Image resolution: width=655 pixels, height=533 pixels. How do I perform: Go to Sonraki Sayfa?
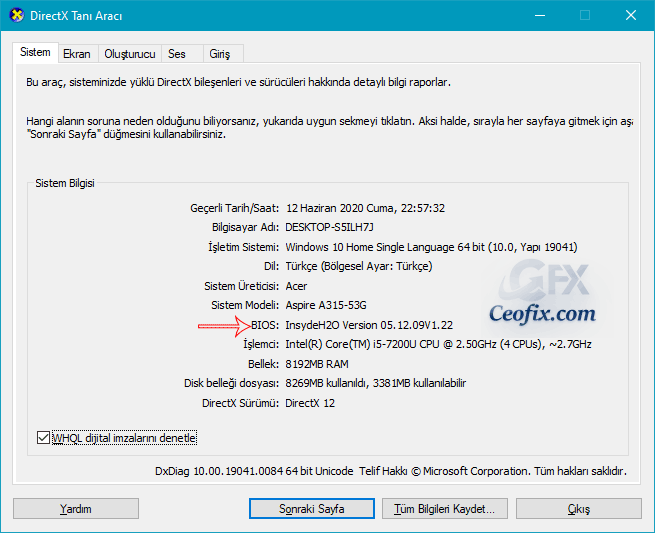click(x=312, y=509)
